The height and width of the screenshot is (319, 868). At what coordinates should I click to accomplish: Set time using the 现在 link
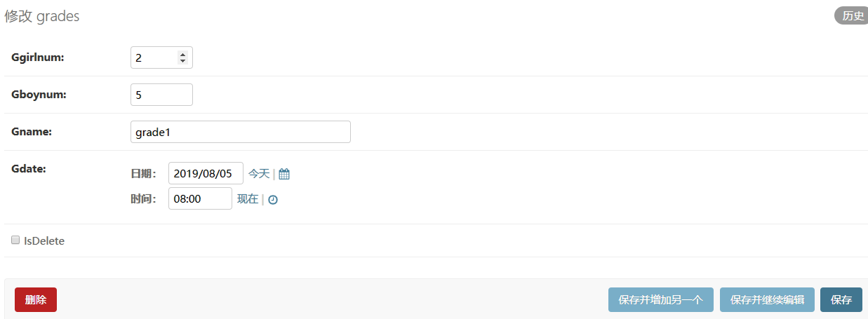[248, 199]
